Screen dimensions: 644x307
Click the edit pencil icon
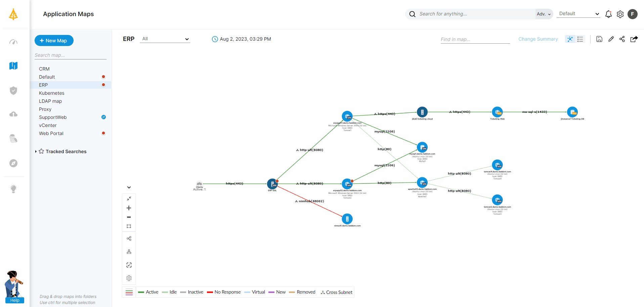point(611,39)
